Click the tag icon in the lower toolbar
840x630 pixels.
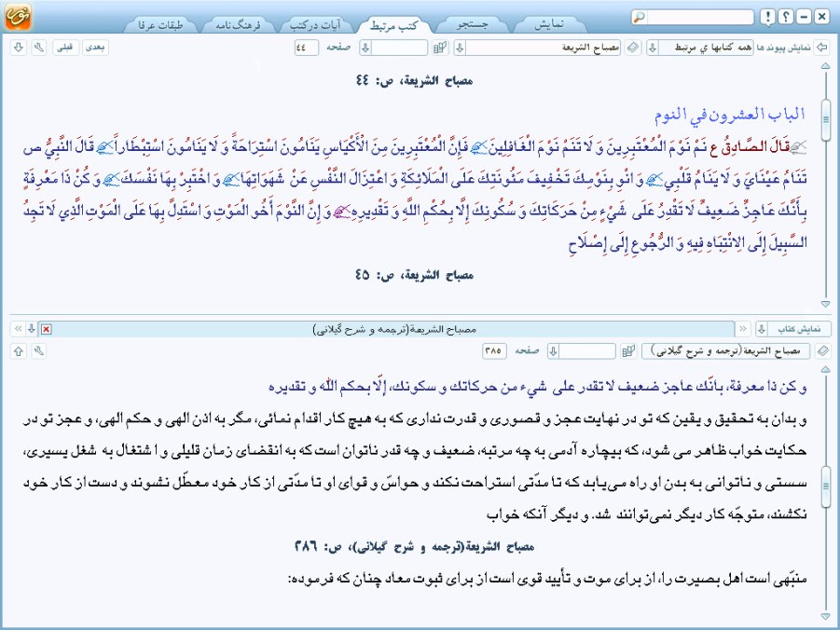(823, 351)
